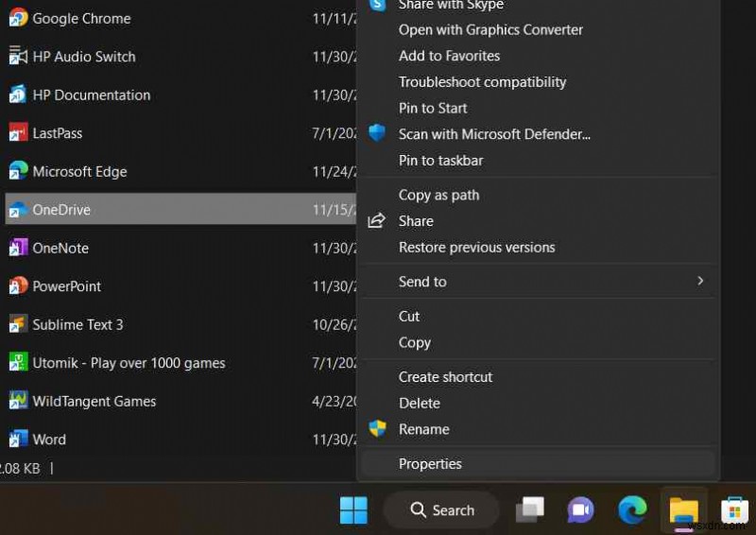756x535 pixels.
Task: Click the OneNote shortcut icon
Action: (x=18, y=248)
